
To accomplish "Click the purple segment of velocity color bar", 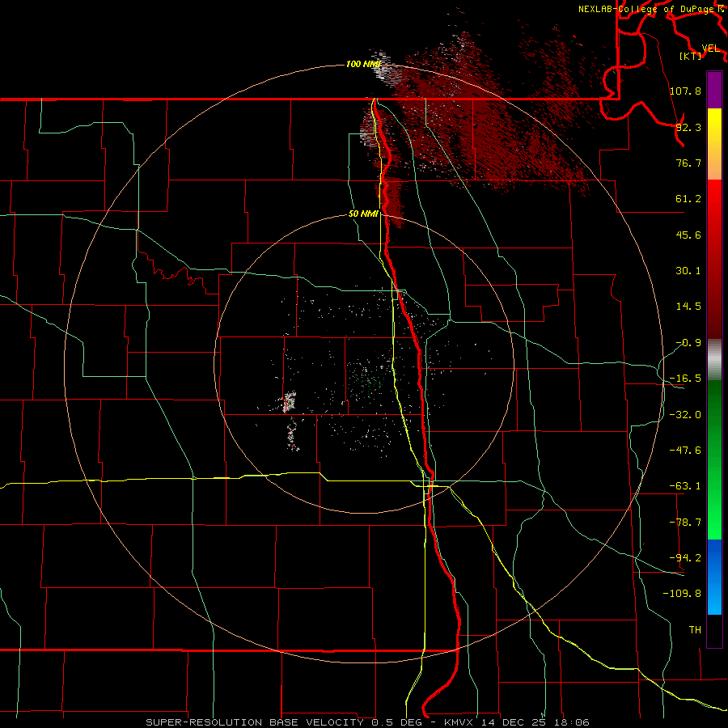I will (714, 91).
